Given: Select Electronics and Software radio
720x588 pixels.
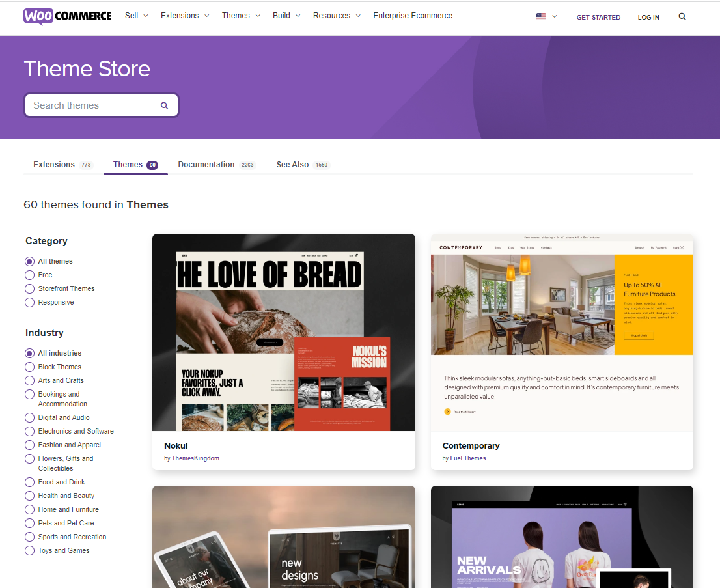Looking at the screenshot, I should [x=29, y=431].
